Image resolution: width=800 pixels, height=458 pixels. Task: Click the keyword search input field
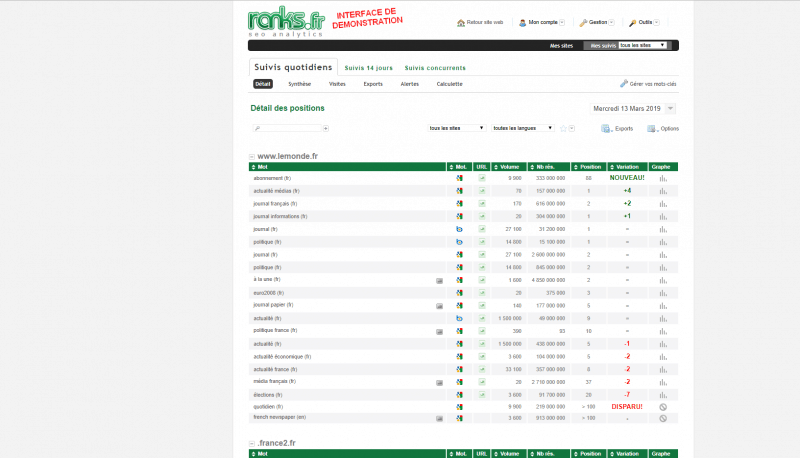point(290,129)
